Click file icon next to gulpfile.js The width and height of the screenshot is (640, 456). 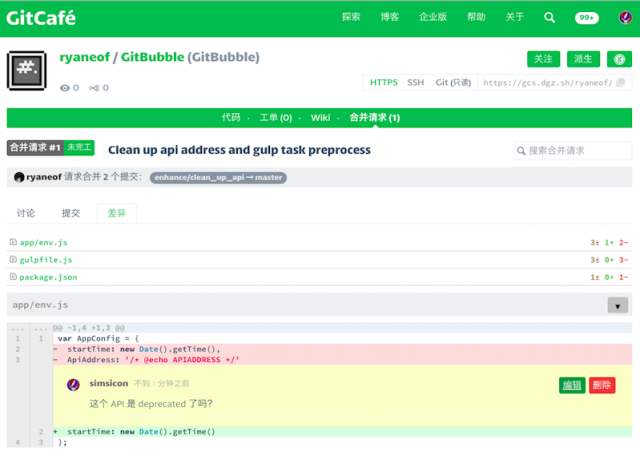13,259
